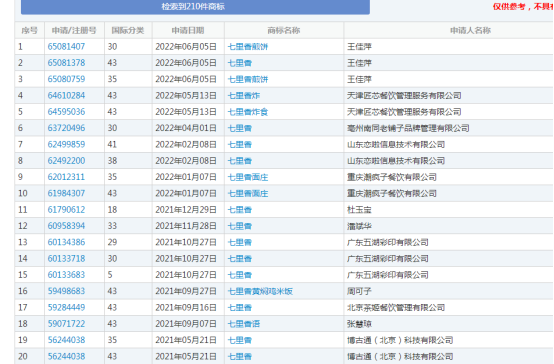This screenshot has width=554, height=364.
Task: Click the 申请/注册号 column header
Action: tap(74, 30)
